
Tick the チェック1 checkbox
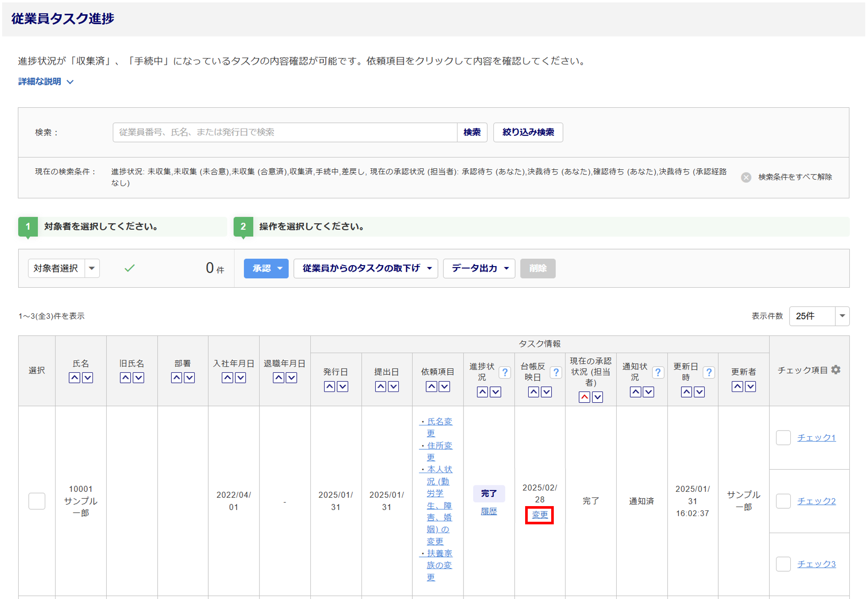(x=783, y=438)
